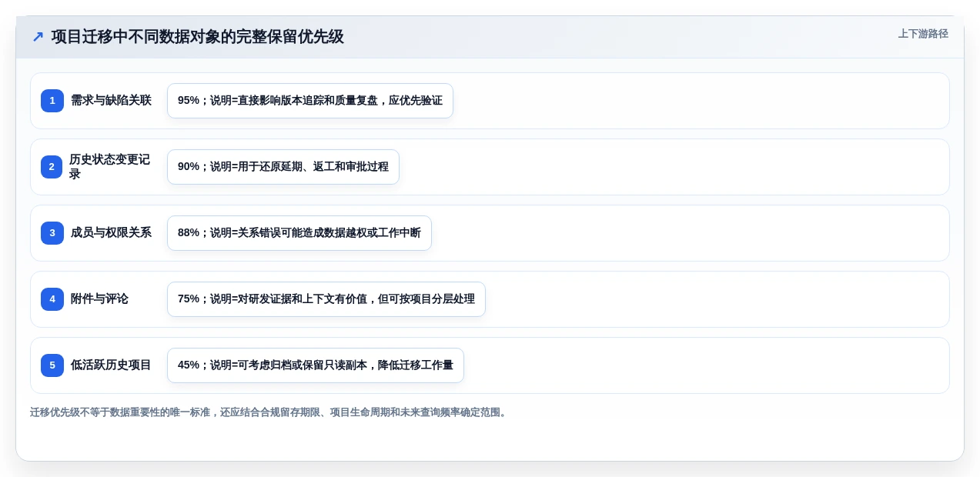The height and width of the screenshot is (477, 980).
Task: Open the 88% description box about 数据越权
Action: point(299,233)
